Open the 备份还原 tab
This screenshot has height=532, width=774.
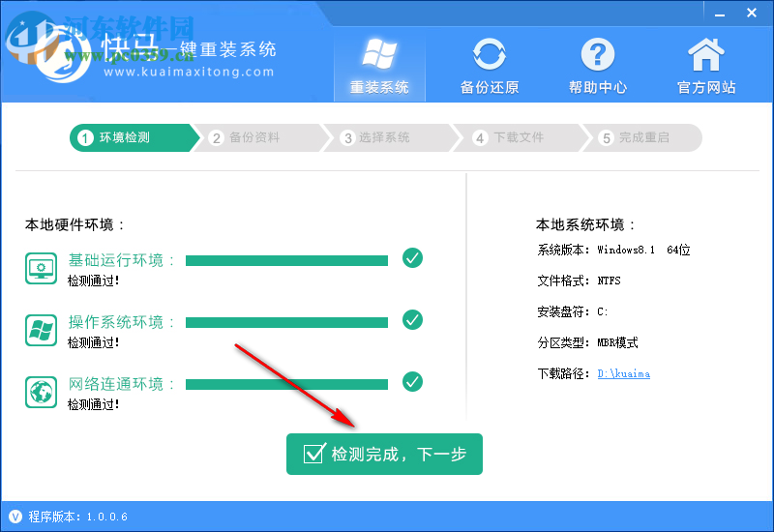pyautogui.click(x=490, y=65)
